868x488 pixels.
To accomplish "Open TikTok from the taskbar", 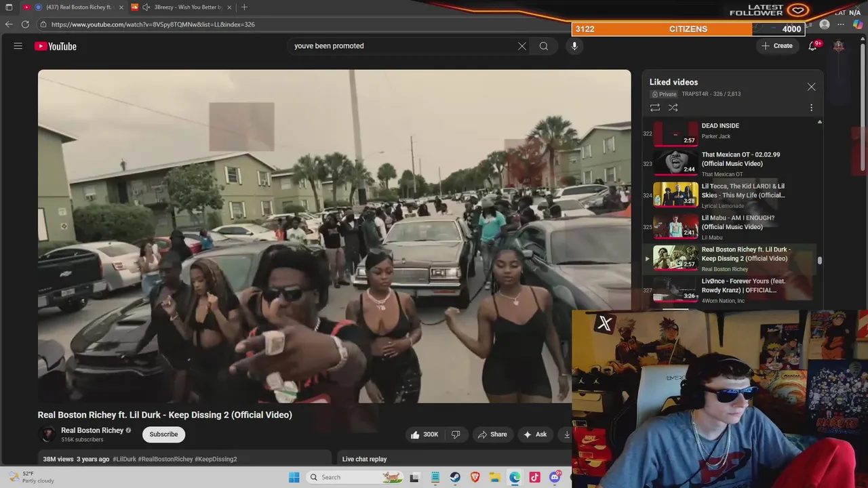I will (535, 477).
